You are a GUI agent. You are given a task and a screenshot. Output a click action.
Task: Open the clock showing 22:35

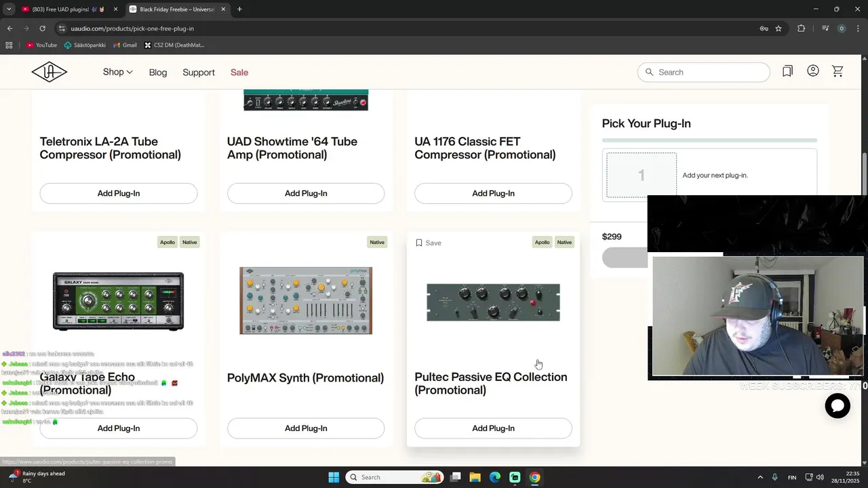847,477
